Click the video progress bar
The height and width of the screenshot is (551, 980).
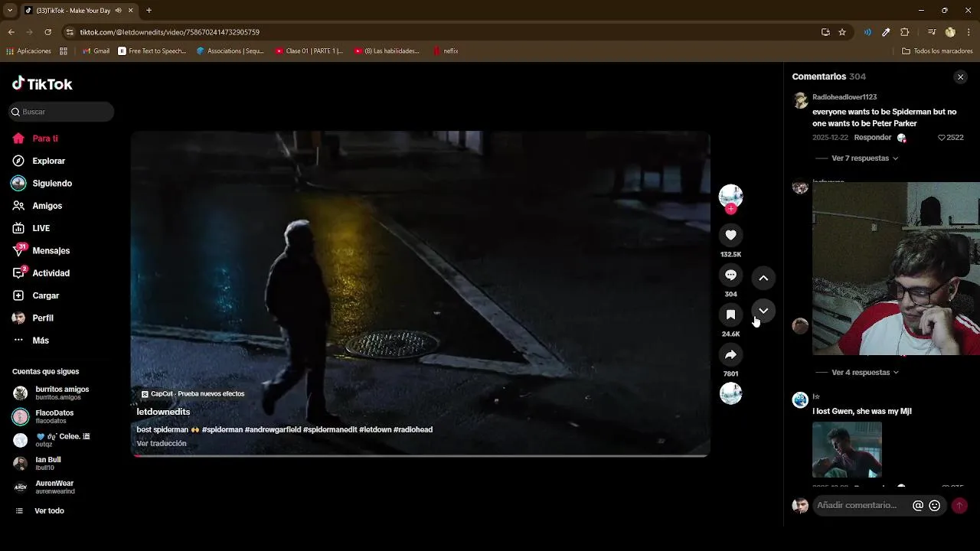(x=420, y=455)
